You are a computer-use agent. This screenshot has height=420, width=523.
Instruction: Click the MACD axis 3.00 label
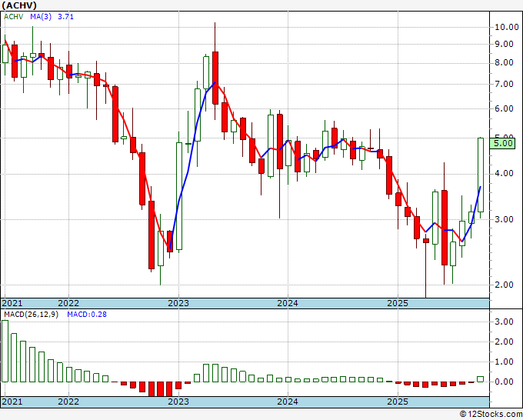(504, 322)
